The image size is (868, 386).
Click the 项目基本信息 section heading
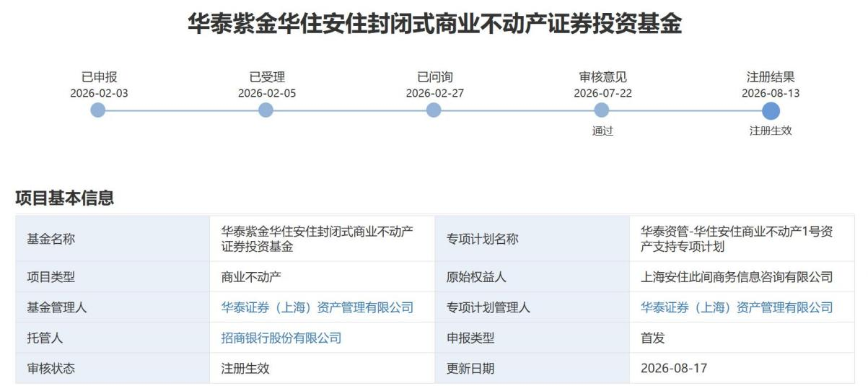[x=64, y=198]
